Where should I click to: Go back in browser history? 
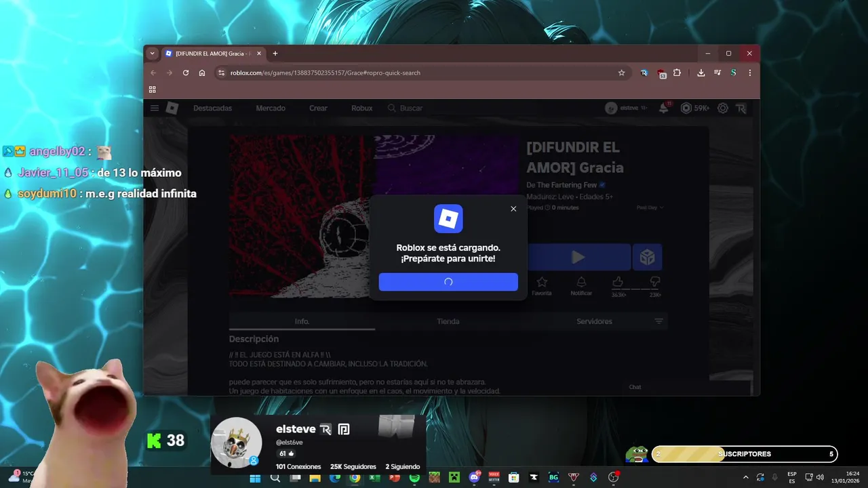click(x=153, y=73)
